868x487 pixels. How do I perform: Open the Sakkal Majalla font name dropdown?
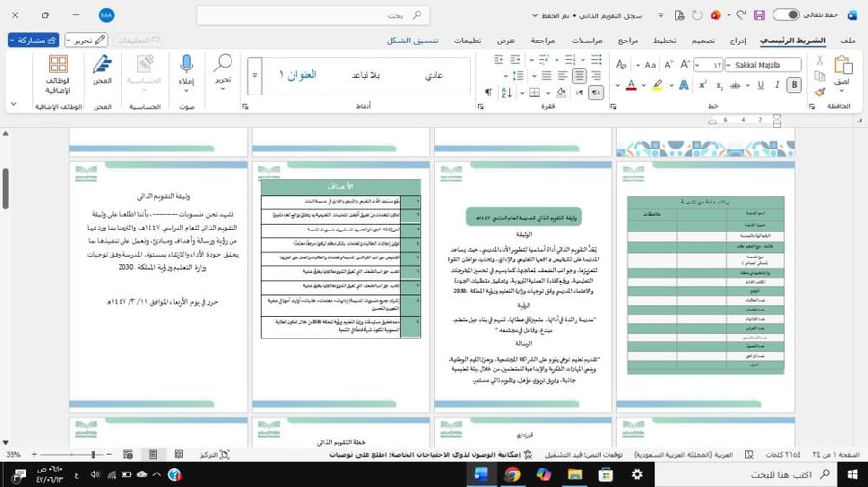coord(728,65)
